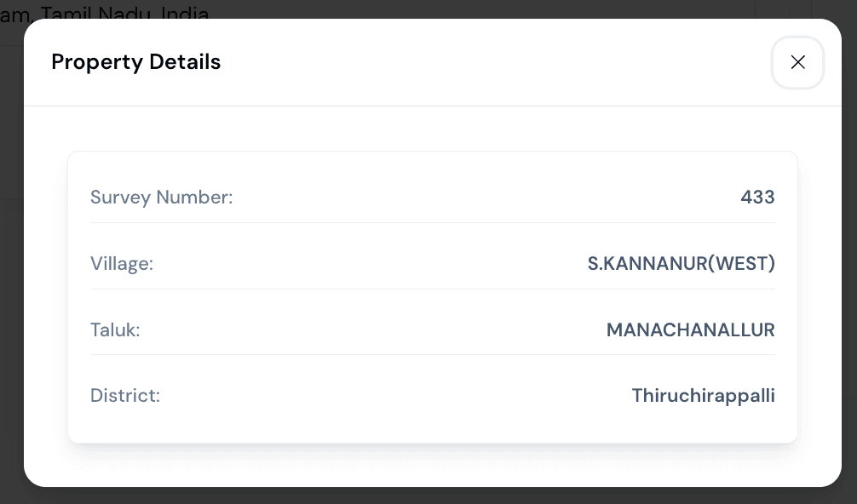Select the Taluk label
The width and height of the screenshot is (857, 504).
click(x=115, y=329)
